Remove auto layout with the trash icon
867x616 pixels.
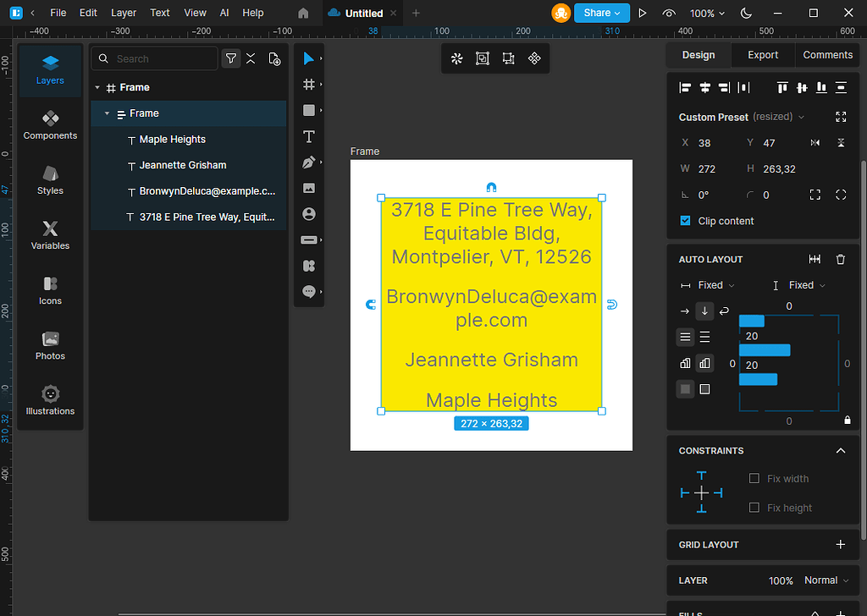coord(840,259)
